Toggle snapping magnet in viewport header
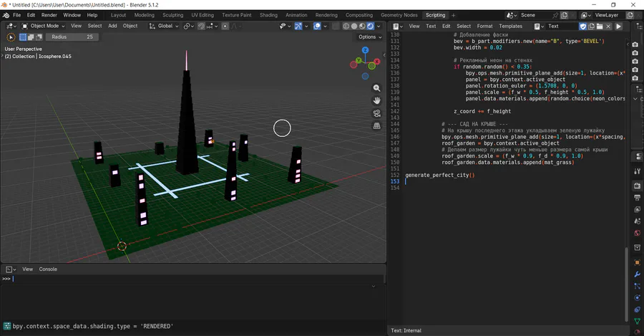 tap(201, 26)
